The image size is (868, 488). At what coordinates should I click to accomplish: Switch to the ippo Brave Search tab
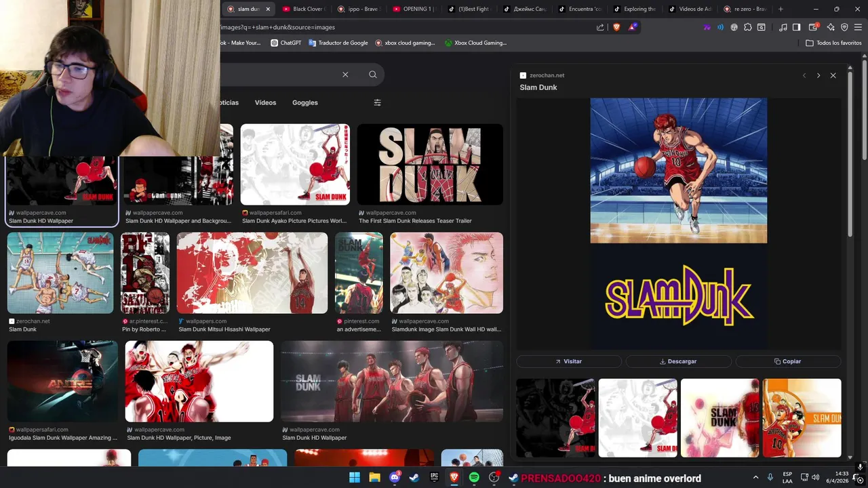point(359,9)
